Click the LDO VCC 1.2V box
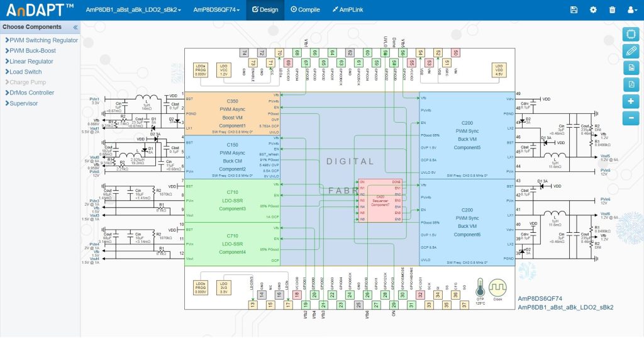The width and height of the screenshot is (644, 338). click(x=223, y=70)
